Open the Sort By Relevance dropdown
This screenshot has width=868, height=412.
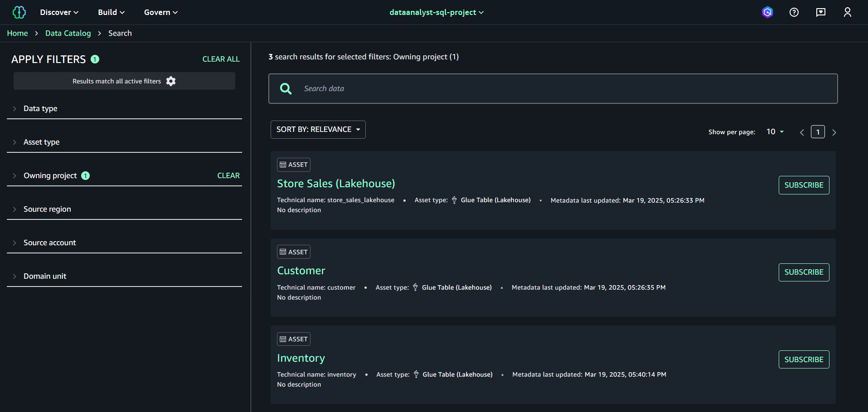point(318,130)
